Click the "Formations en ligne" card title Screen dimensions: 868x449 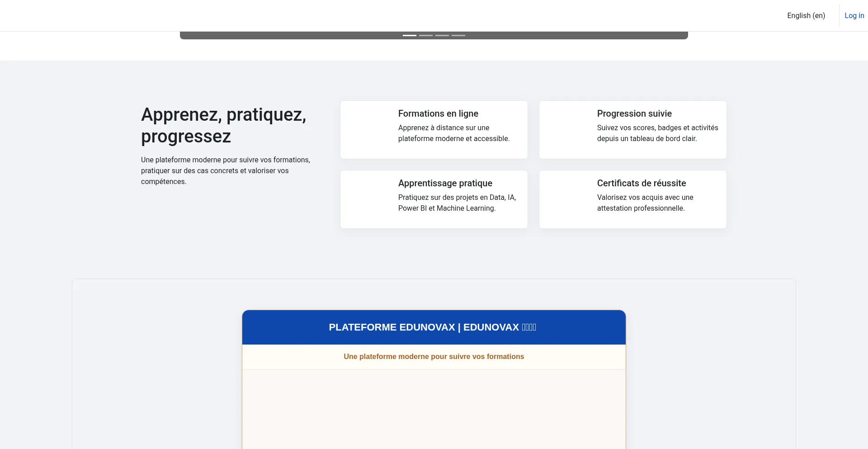tap(438, 113)
